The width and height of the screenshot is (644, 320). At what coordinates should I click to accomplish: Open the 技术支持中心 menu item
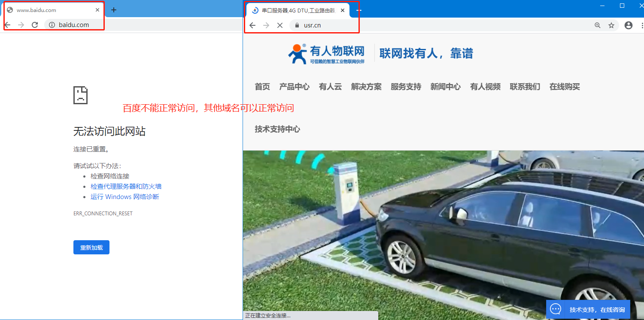point(277,129)
